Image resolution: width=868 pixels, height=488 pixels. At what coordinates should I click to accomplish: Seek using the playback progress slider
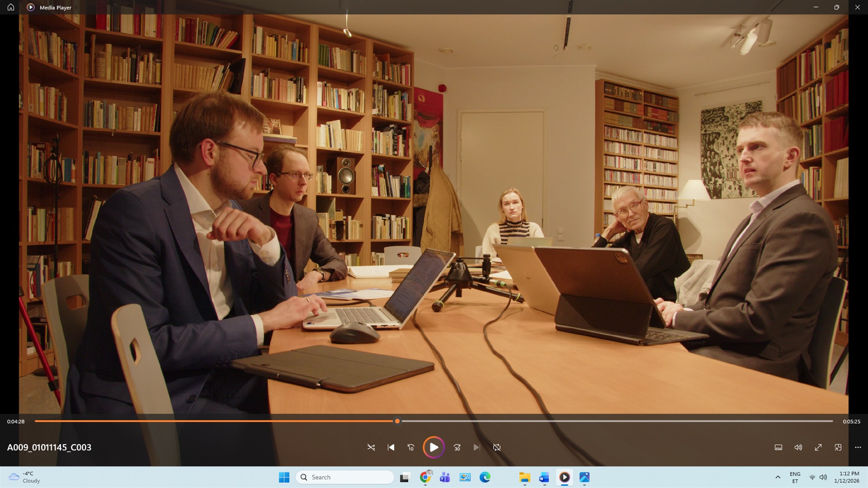click(397, 421)
